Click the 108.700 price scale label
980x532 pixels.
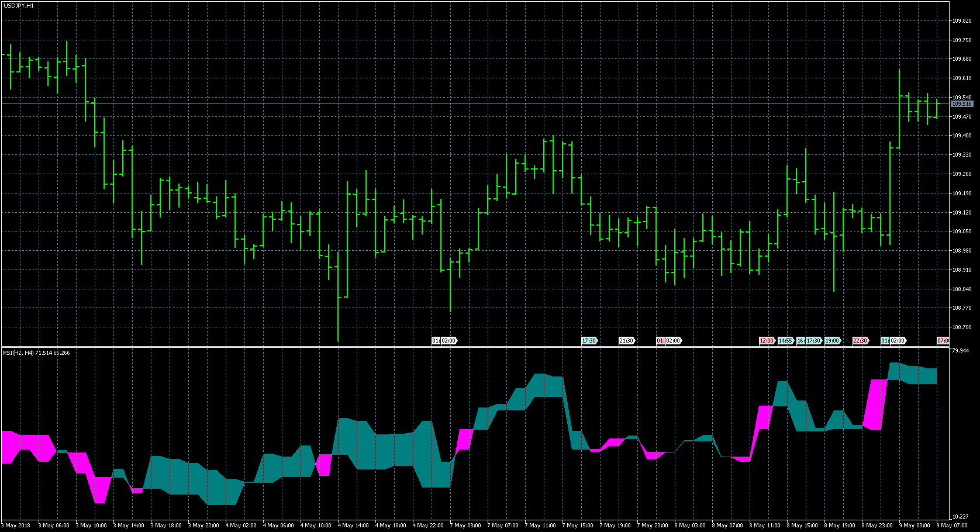961,327
